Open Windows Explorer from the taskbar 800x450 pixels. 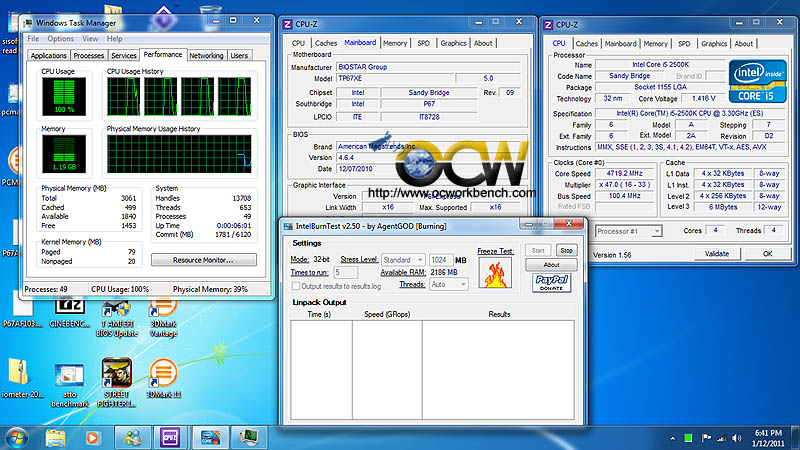click(56, 438)
